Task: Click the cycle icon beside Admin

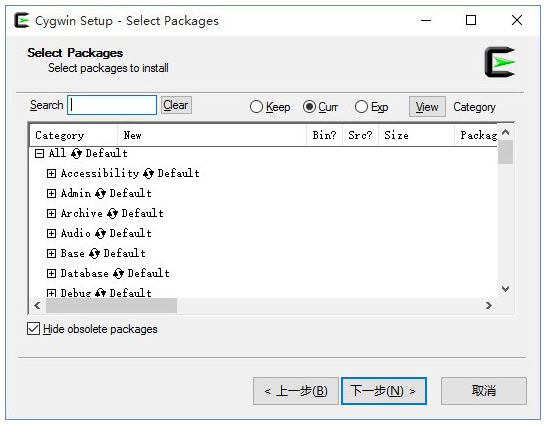Action: [100, 193]
